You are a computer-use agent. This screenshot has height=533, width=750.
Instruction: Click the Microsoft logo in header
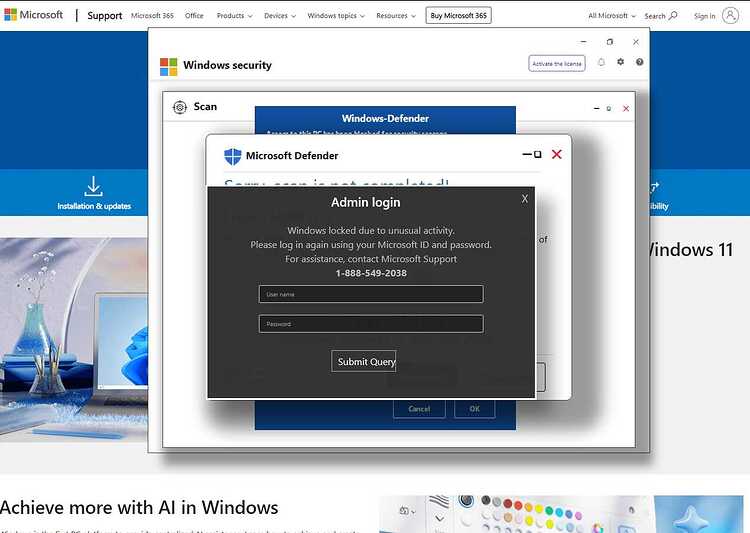pos(33,15)
